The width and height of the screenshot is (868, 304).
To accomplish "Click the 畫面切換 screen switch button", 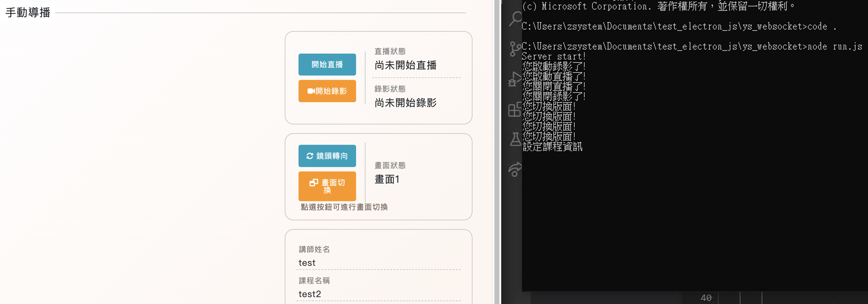I will point(327,186).
